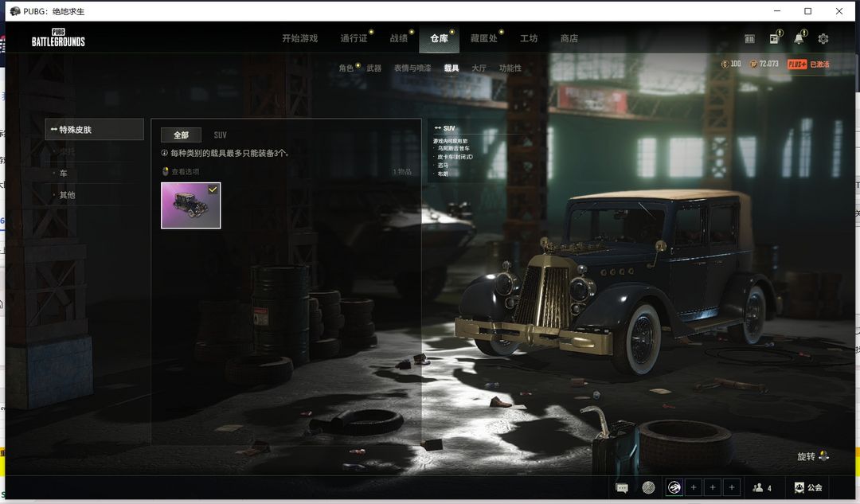Click the friends icon showing 4

[x=762, y=488]
